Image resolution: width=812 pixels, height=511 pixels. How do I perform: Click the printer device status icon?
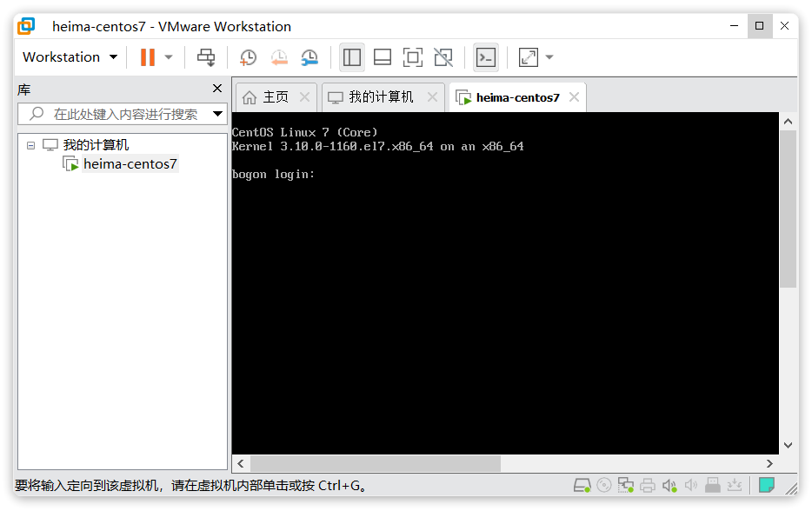(x=648, y=485)
